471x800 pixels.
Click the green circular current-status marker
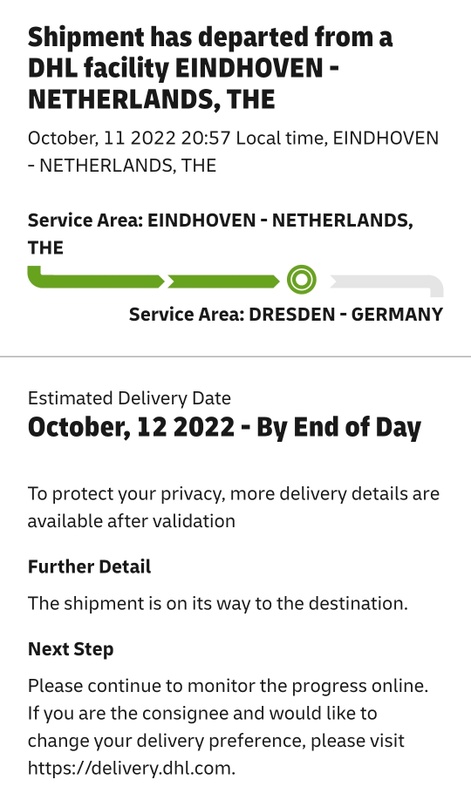[301, 280]
